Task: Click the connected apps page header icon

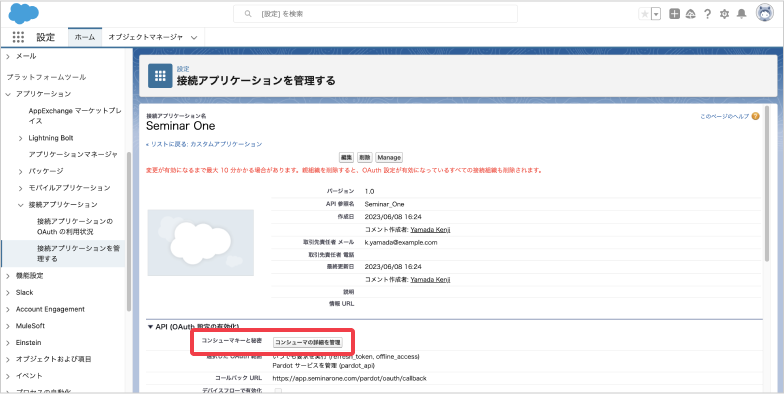Action: (160, 76)
